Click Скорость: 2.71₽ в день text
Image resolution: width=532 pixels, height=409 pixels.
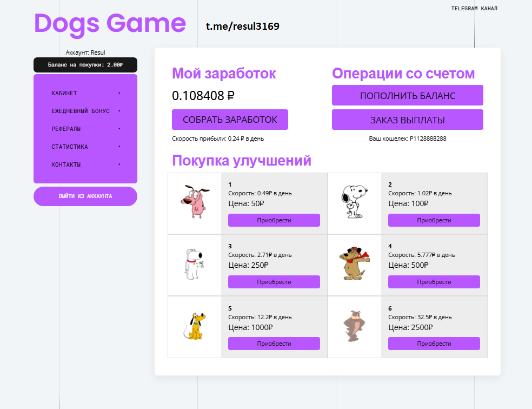260,255
